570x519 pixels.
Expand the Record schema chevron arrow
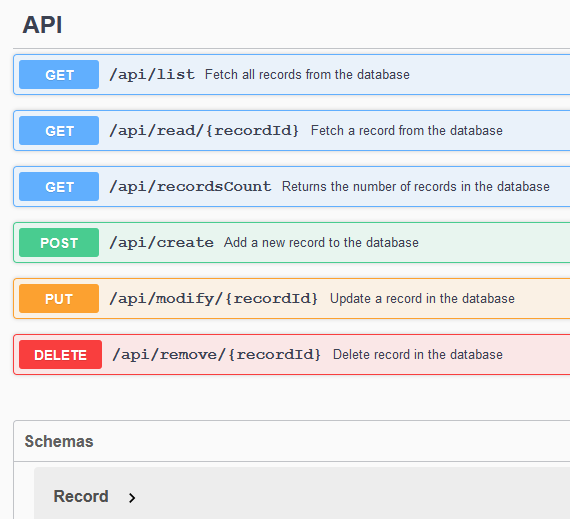point(132,498)
